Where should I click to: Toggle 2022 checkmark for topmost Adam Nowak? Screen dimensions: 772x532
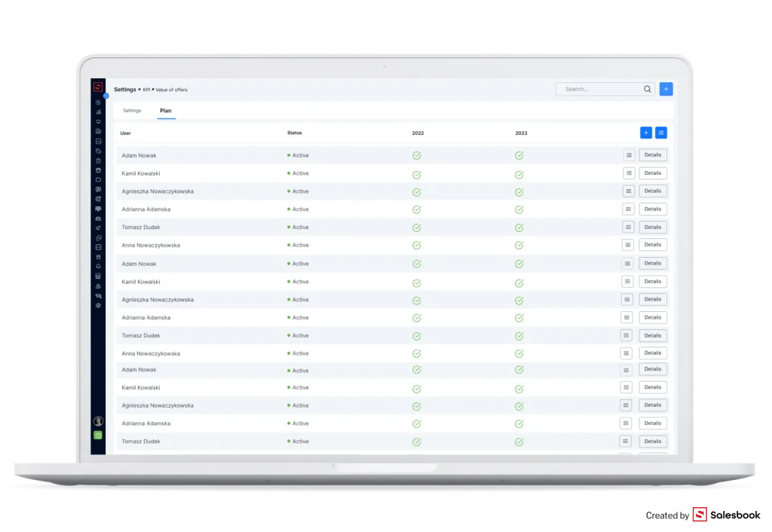pyautogui.click(x=416, y=155)
